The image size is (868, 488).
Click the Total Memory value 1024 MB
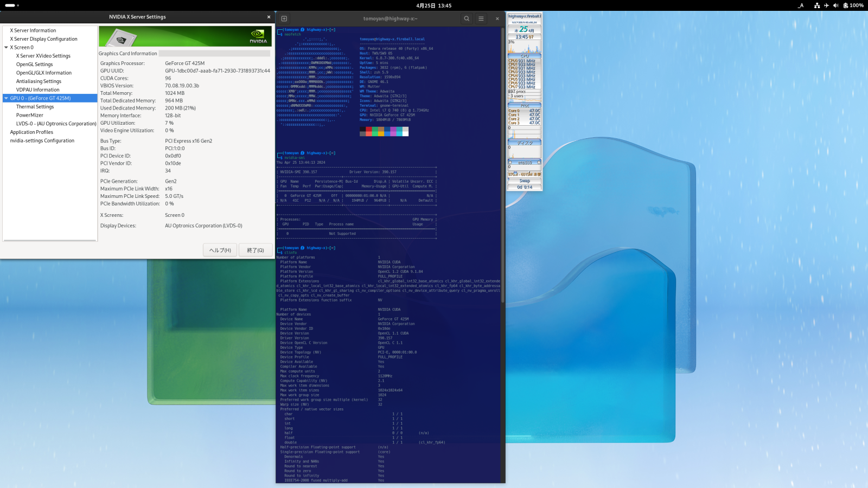(x=175, y=93)
